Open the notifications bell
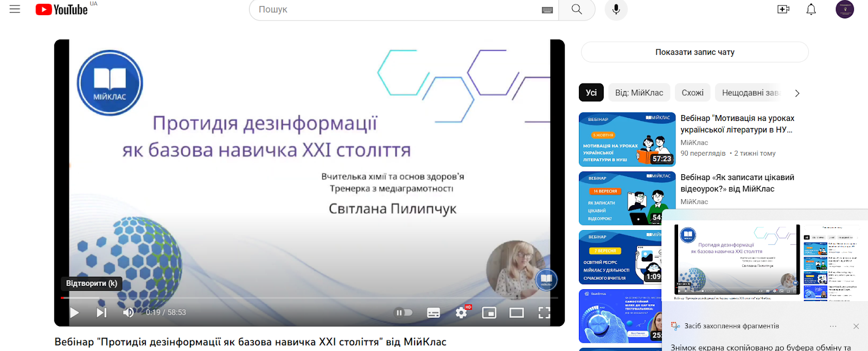Screen dimensions: 868x351 click(x=811, y=9)
